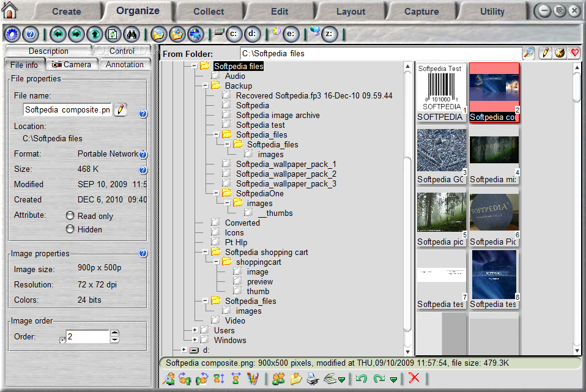
Task: Switch to the Create tab
Action: [x=67, y=11]
